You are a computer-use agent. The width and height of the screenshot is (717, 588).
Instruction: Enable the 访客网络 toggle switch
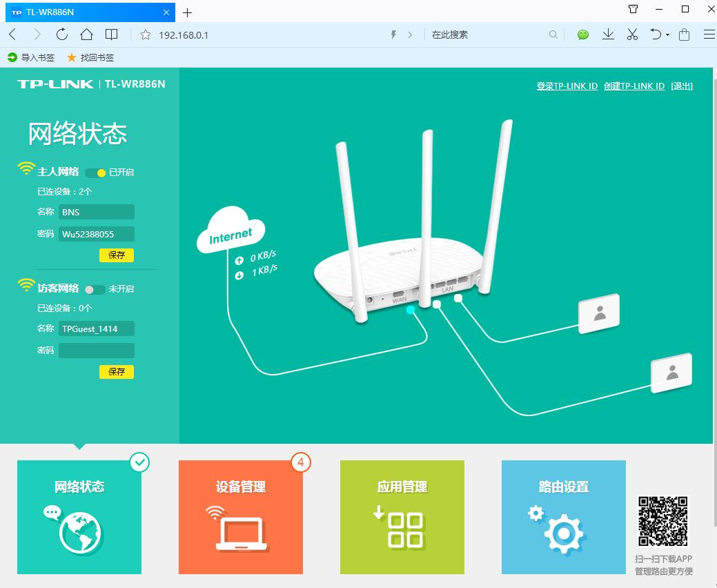(x=94, y=290)
